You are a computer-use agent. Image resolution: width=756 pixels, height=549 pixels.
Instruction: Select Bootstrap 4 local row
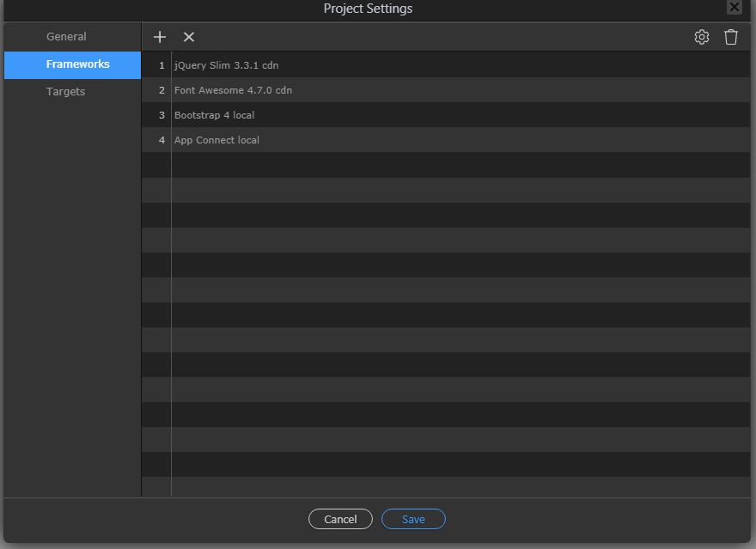(446, 115)
